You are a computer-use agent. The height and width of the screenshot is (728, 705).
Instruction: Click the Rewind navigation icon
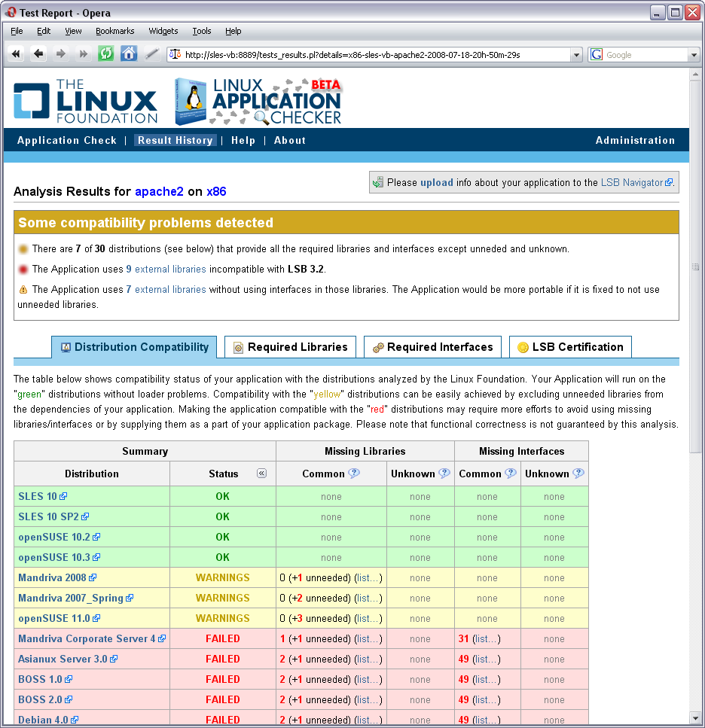coord(17,54)
